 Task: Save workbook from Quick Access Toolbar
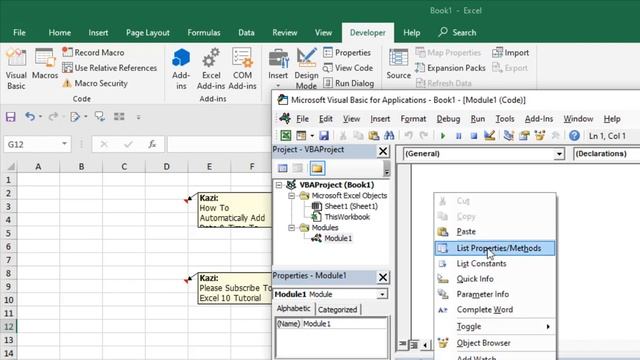(x=11, y=117)
